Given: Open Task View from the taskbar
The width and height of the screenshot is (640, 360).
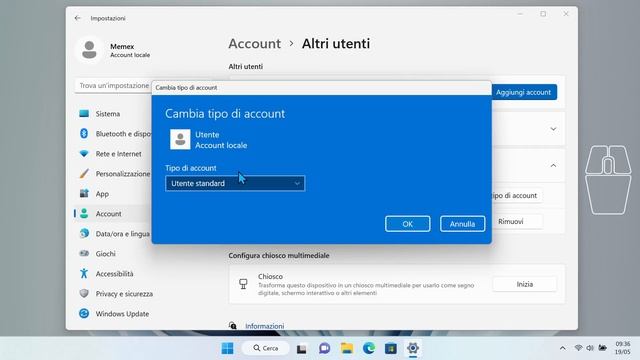Looking at the screenshot, I should 302,349.
